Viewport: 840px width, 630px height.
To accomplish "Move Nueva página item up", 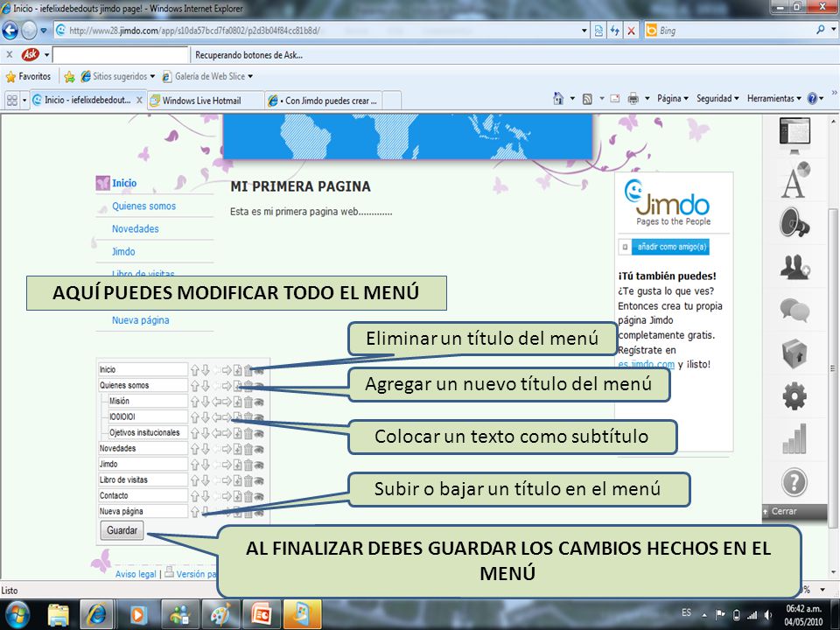I will 195,512.
